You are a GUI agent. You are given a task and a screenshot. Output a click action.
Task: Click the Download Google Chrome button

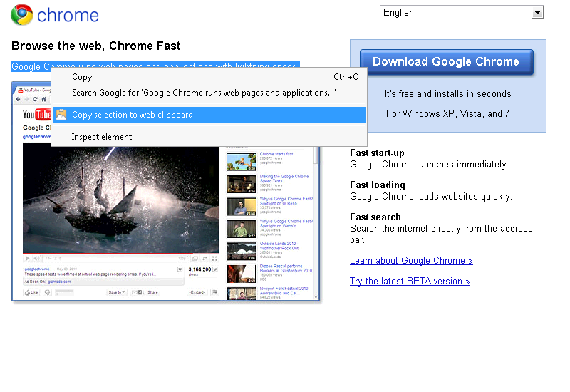(447, 62)
